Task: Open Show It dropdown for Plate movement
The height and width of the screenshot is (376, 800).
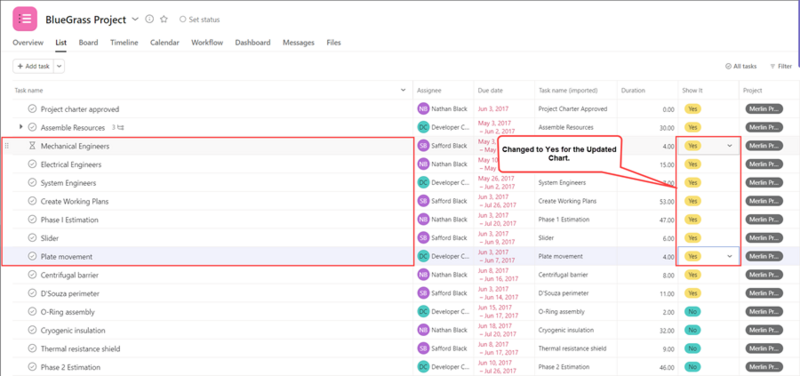Action: (x=730, y=257)
